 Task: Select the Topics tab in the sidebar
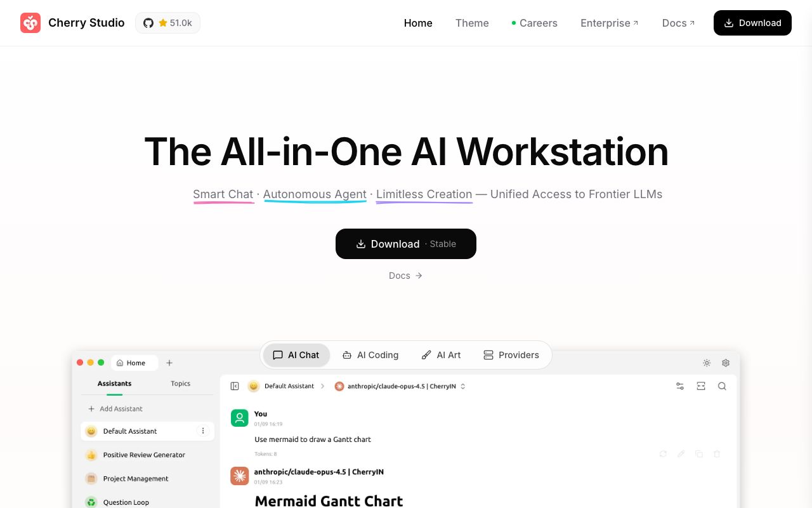pyautogui.click(x=181, y=384)
